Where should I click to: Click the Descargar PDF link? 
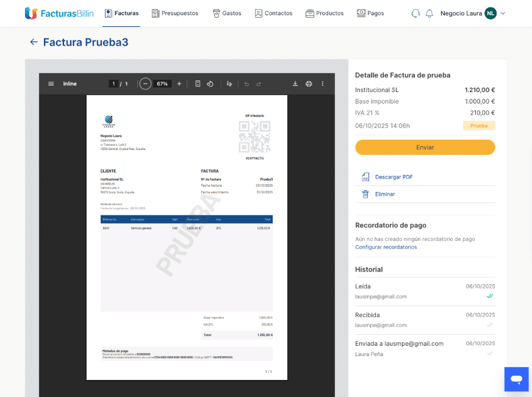(394, 177)
